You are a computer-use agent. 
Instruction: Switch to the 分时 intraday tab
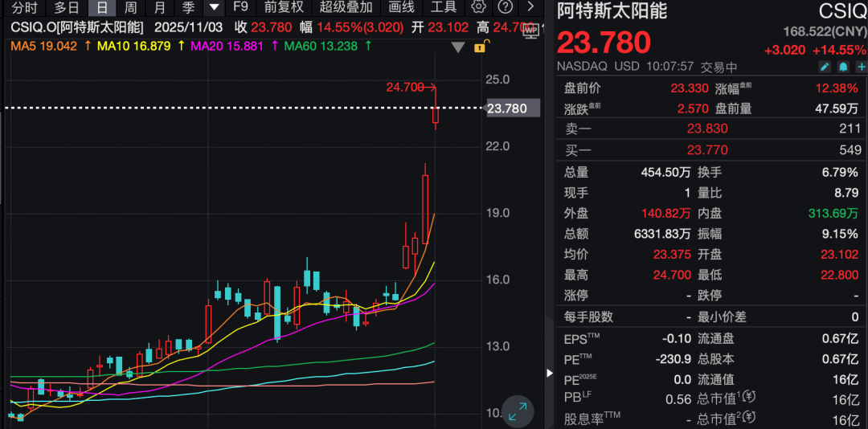pos(24,7)
